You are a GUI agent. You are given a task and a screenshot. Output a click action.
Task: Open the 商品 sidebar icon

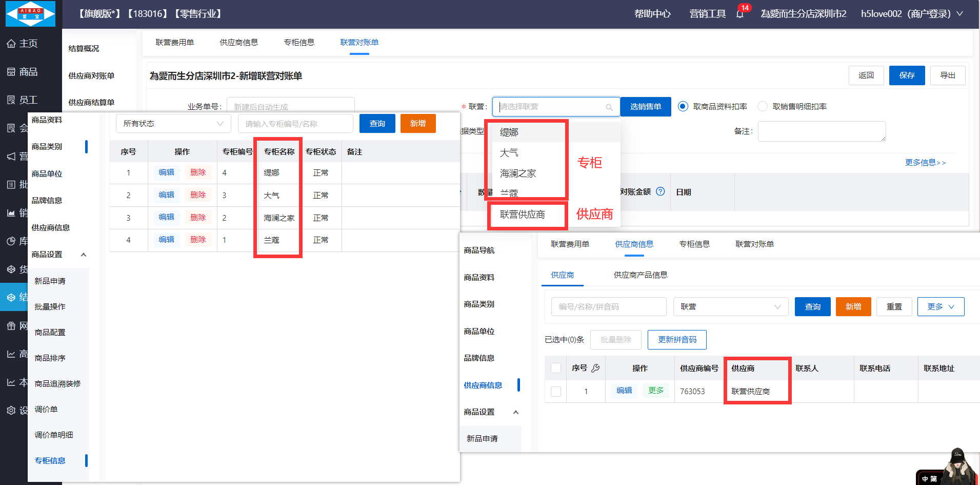tap(11, 72)
